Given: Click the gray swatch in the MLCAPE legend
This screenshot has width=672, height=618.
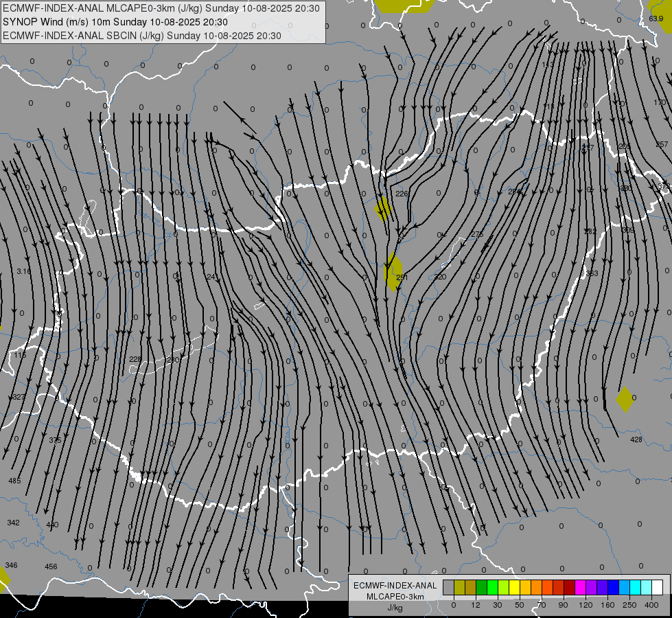Looking at the screenshot, I should click(448, 587).
